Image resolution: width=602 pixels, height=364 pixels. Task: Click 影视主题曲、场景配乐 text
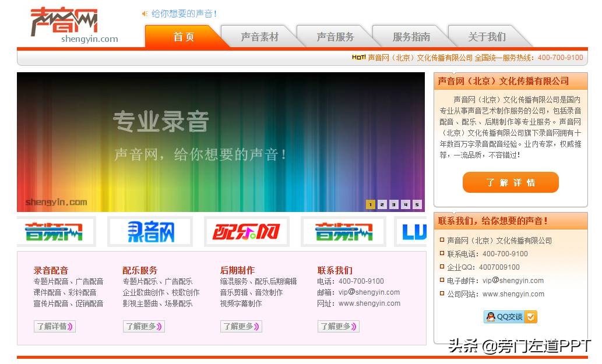point(157,303)
